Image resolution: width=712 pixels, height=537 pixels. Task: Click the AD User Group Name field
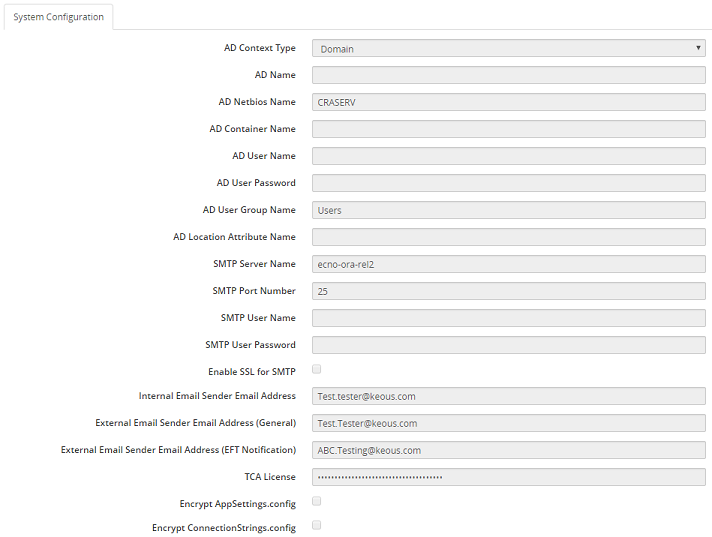tap(508, 210)
